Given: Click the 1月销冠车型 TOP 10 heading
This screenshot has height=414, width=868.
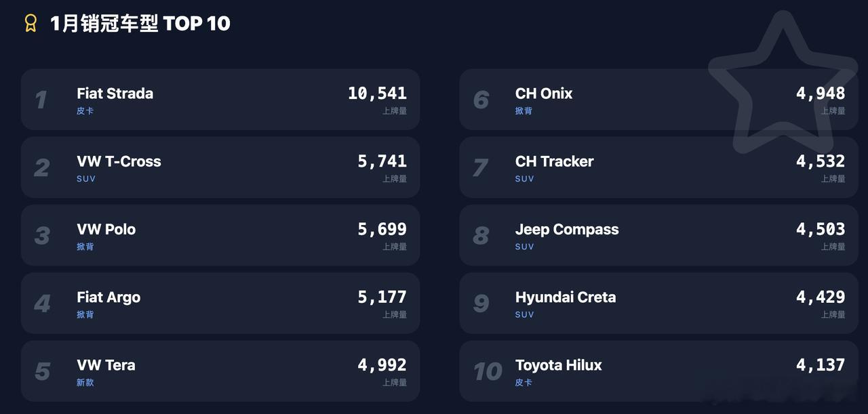Looking at the screenshot, I should [140, 24].
